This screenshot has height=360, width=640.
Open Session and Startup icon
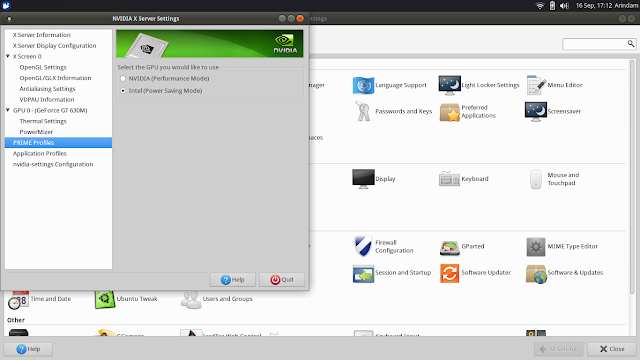pyautogui.click(x=363, y=273)
